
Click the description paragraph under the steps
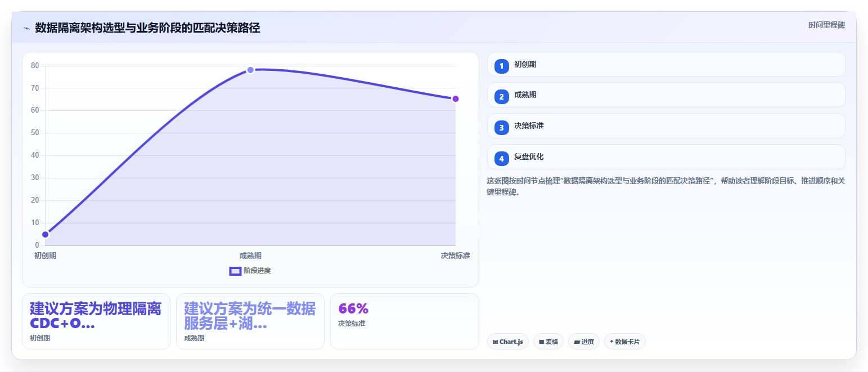[x=666, y=186]
